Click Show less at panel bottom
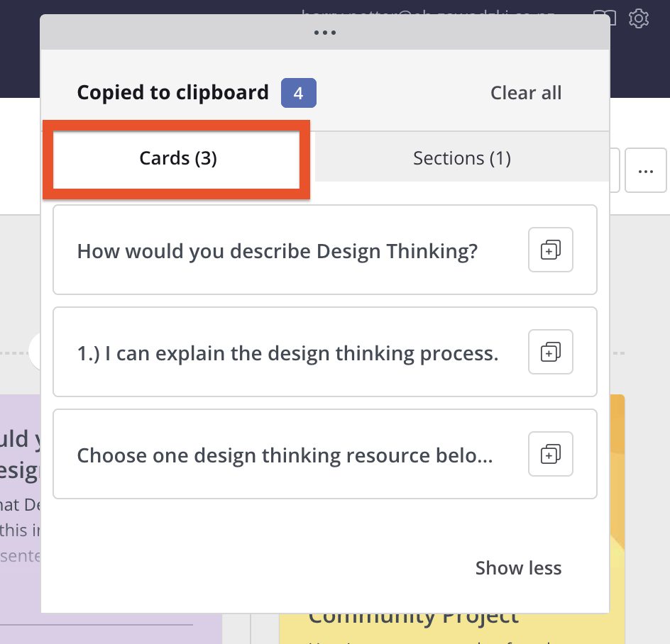This screenshot has width=670, height=644. coord(518,568)
